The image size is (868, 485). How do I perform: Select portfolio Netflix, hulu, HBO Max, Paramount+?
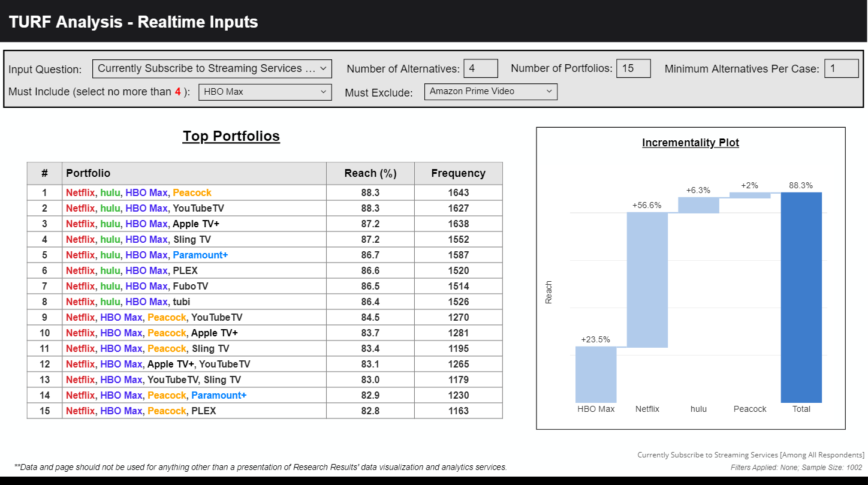[265, 255]
